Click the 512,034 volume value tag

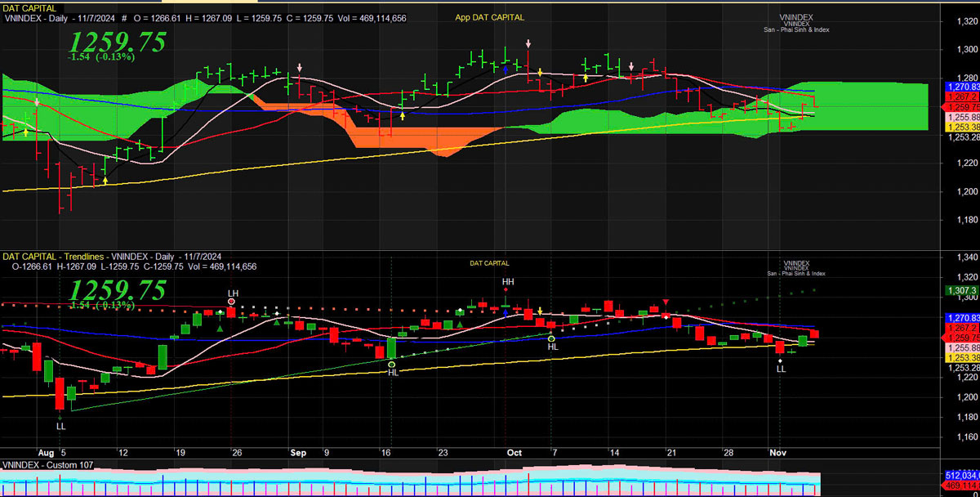pyautogui.click(x=961, y=474)
